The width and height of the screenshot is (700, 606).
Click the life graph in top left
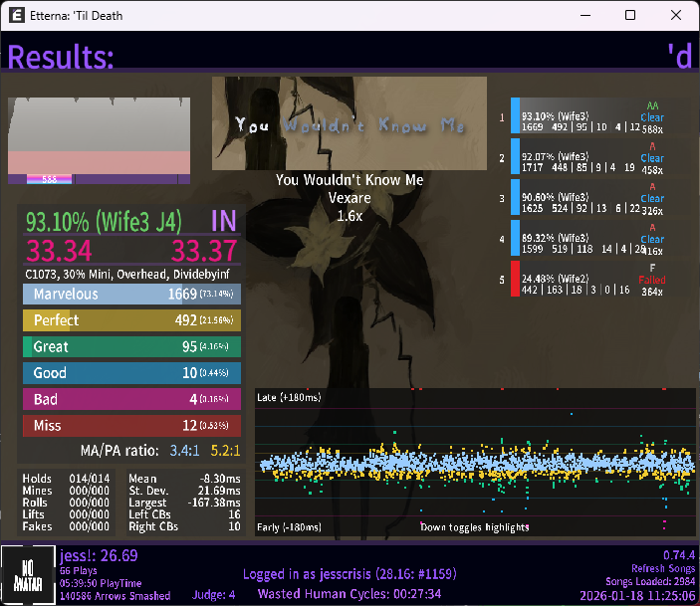(99, 140)
